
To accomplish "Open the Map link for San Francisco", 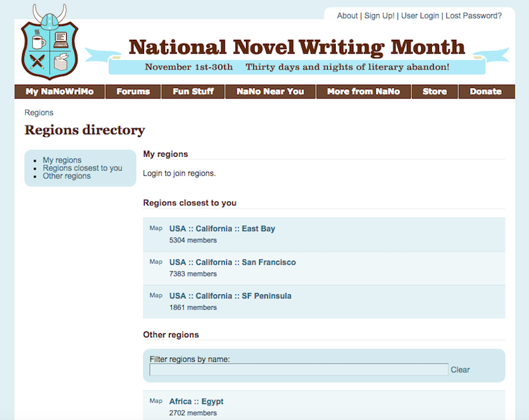I will [156, 262].
